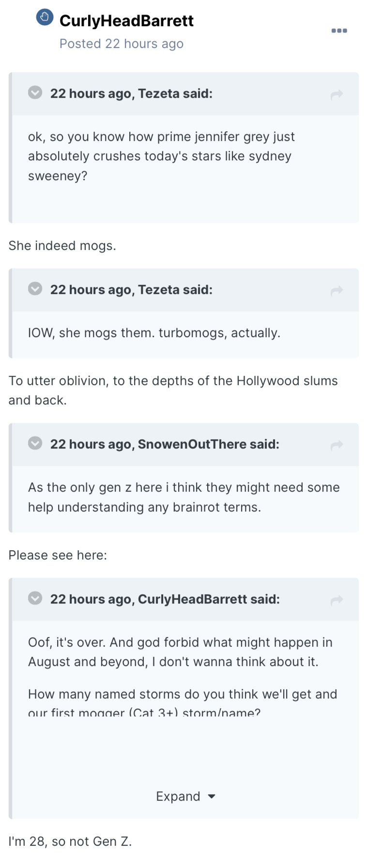365x868 pixels.
Task: Open CurlyHeadBarrett's profile from post header
Action: coord(126,21)
